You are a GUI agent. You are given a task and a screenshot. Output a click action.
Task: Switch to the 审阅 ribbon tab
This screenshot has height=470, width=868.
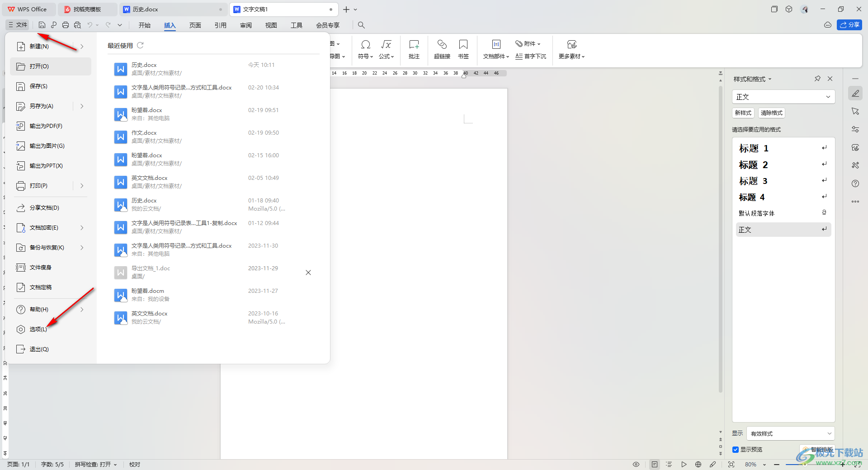pyautogui.click(x=246, y=25)
